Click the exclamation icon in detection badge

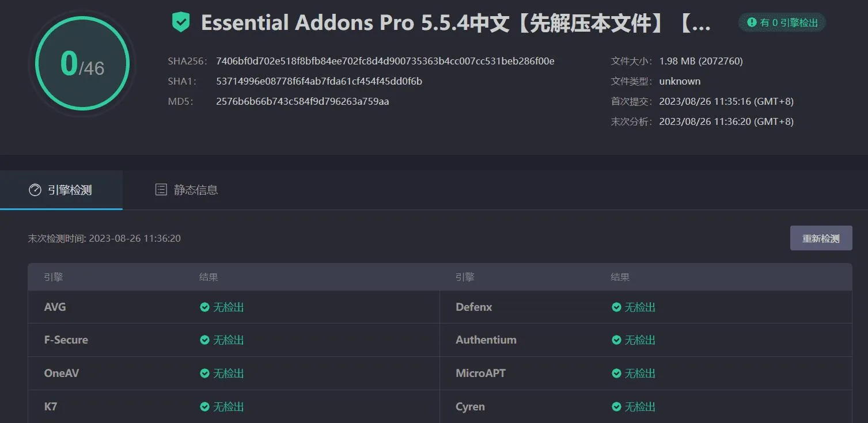752,22
